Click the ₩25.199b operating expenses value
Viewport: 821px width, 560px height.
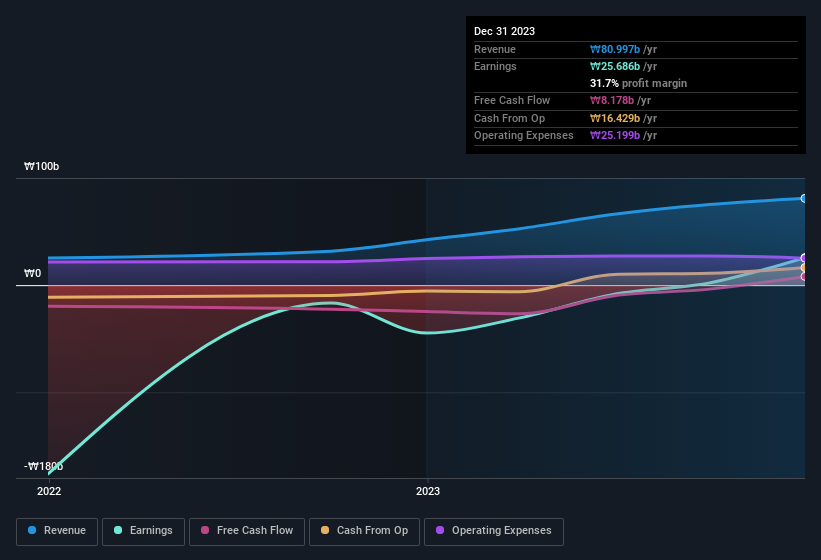point(615,136)
